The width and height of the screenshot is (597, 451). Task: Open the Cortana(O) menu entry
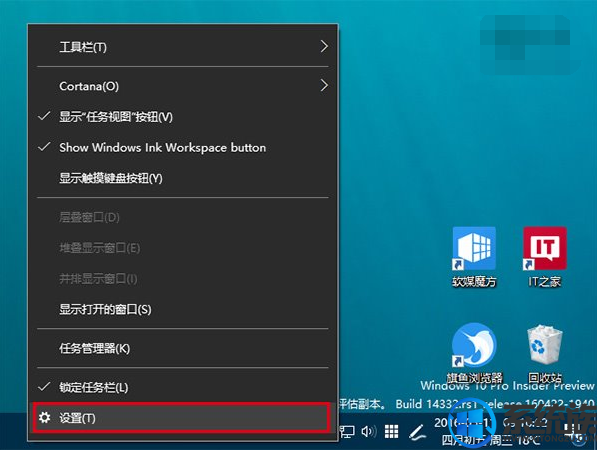click(x=183, y=86)
